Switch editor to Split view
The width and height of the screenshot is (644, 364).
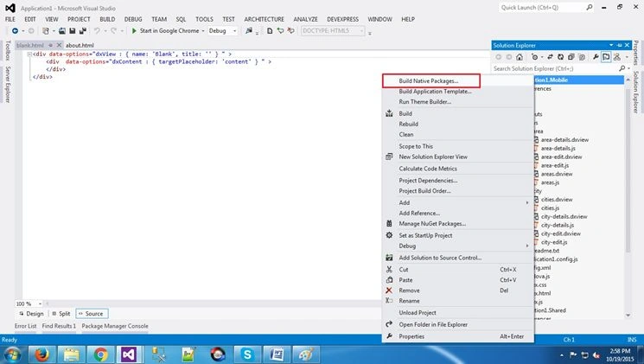click(61, 314)
